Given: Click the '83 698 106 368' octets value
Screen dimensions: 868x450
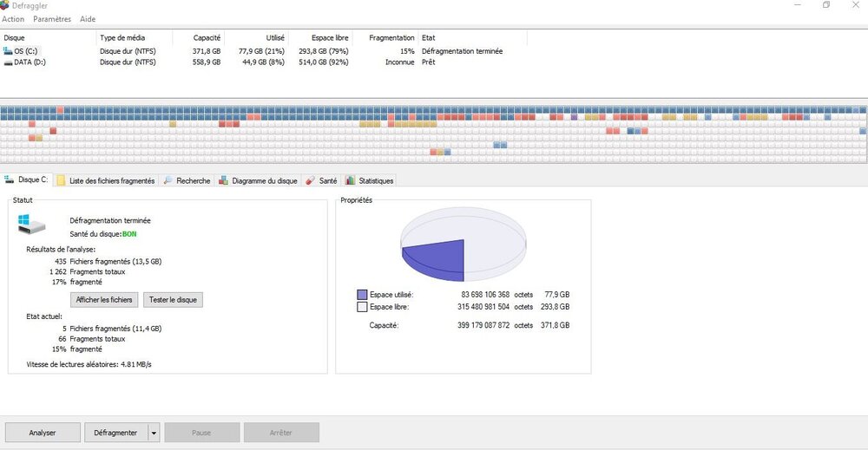Looking at the screenshot, I should (485, 295).
